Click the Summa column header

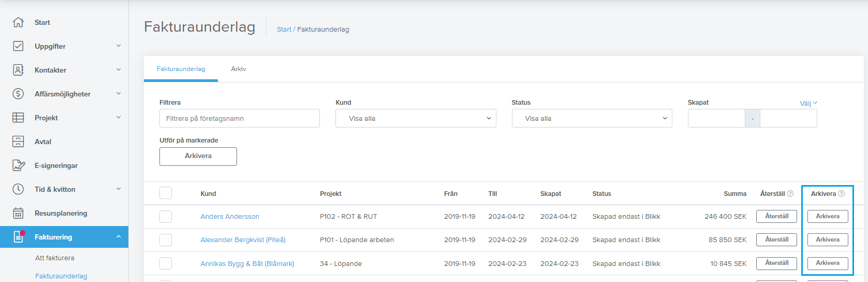pos(735,194)
